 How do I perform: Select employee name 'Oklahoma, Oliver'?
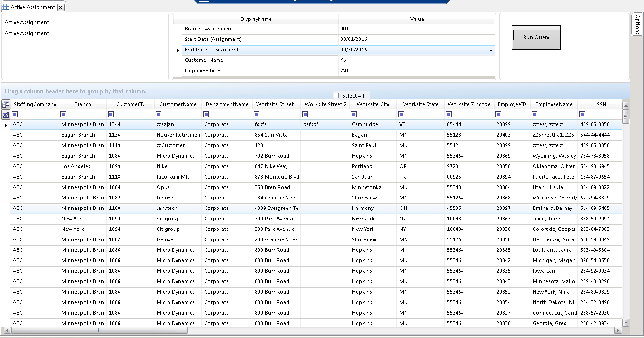554,166
